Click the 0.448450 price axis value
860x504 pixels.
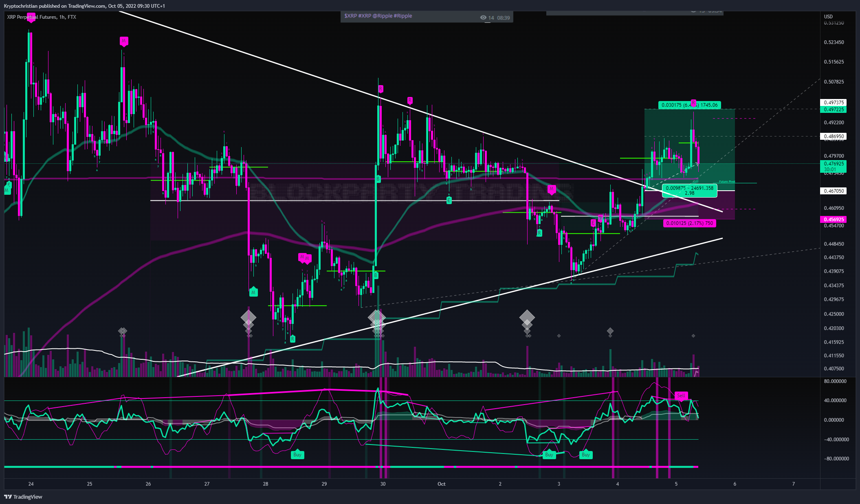click(834, 244)
